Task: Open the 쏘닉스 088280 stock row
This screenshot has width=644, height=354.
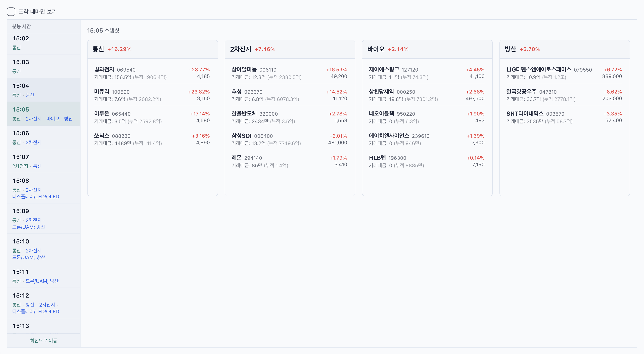Action: click(x=152, y=139)
